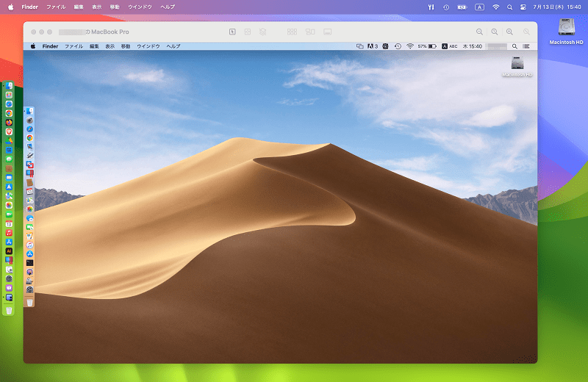588x382 pixels.
Task: Open Trash in the remote Mac's dock
Action: [x=29, y=302]
